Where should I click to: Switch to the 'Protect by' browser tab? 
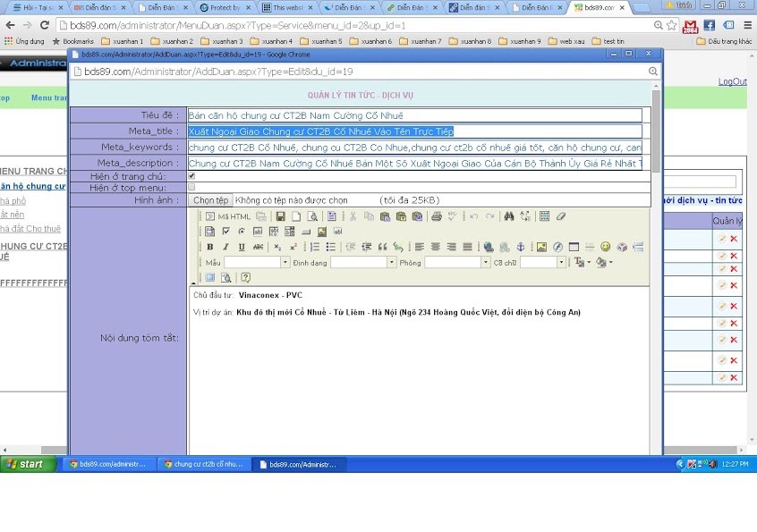225,8
